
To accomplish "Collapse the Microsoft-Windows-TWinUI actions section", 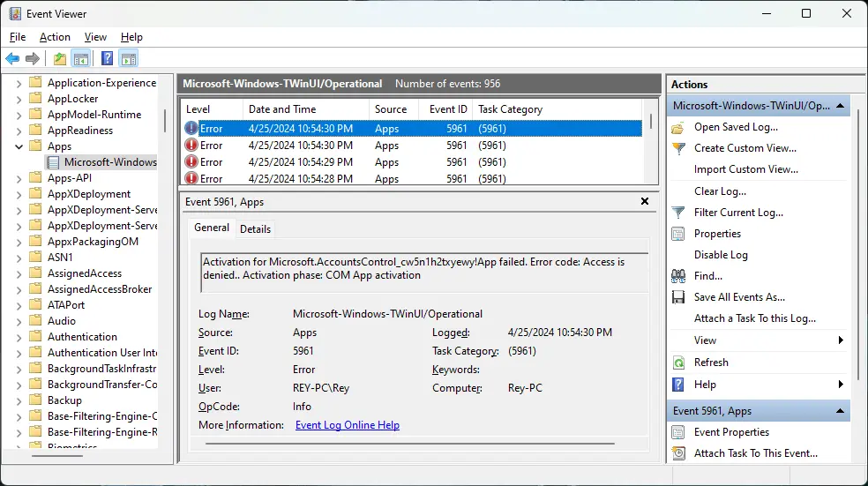I will coord(841,106).
